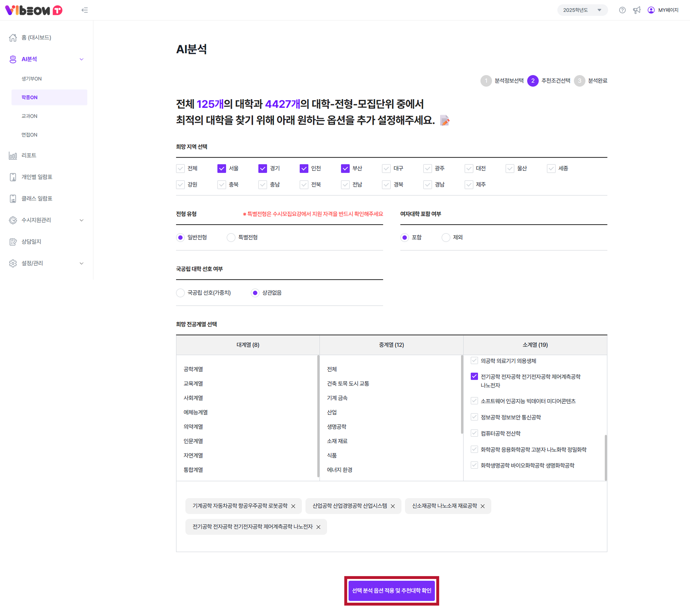Go to 홈 (대시보드) home icon
The height and width of the screenshot is (616, 690).
pos(13,38)
